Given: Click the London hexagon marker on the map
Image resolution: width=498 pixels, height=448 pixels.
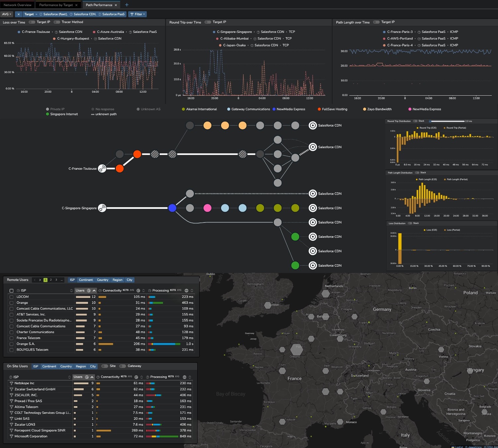Looking at the screenshot, I should (x=268, y=306).
